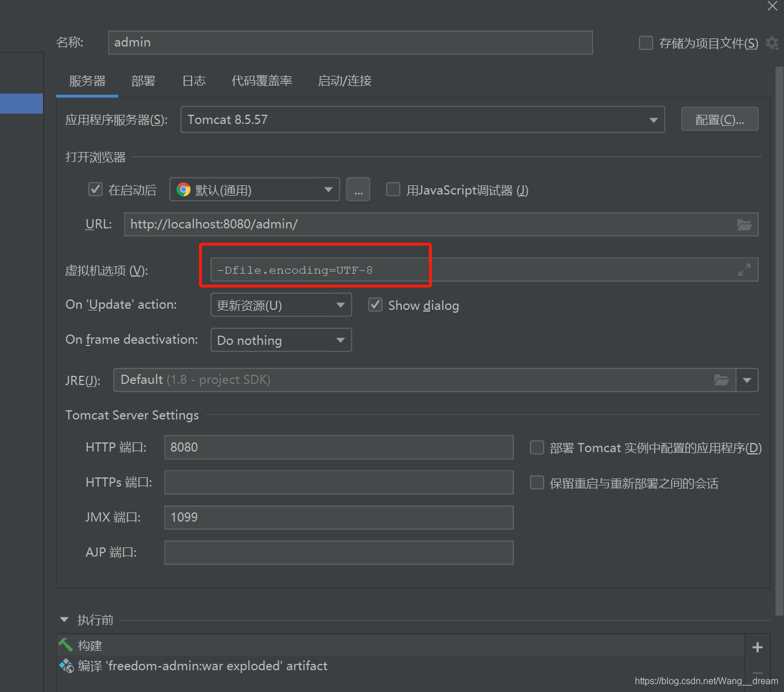784x692 pixels.
Task: Open the Do nothing frame deactivation dropdown
Action: click(281, 340)
